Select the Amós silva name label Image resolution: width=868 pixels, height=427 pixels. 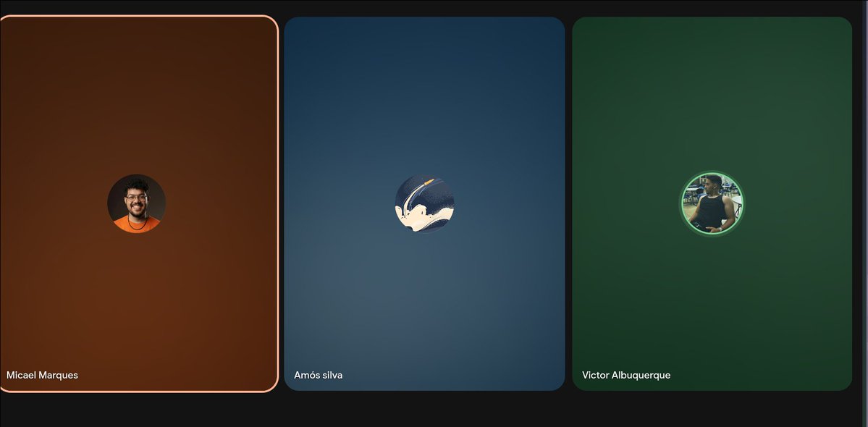[x=319, y=375]
